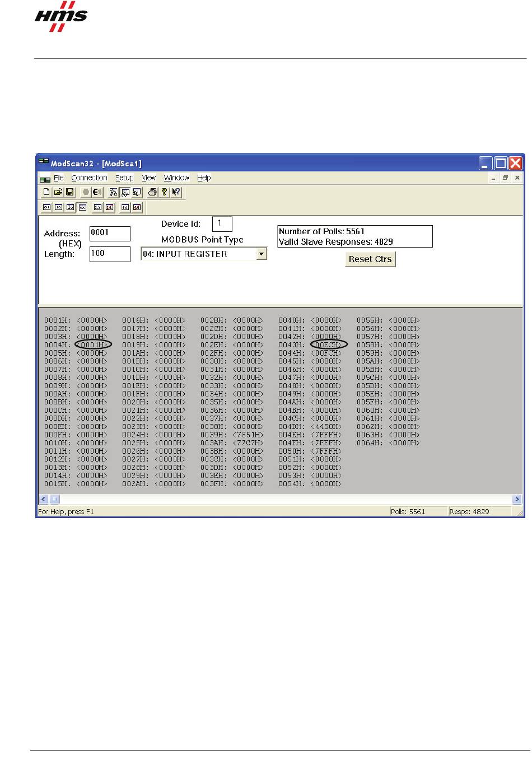Close the inner ModSca1 document window
532x783 pixels.
[517, 178]
